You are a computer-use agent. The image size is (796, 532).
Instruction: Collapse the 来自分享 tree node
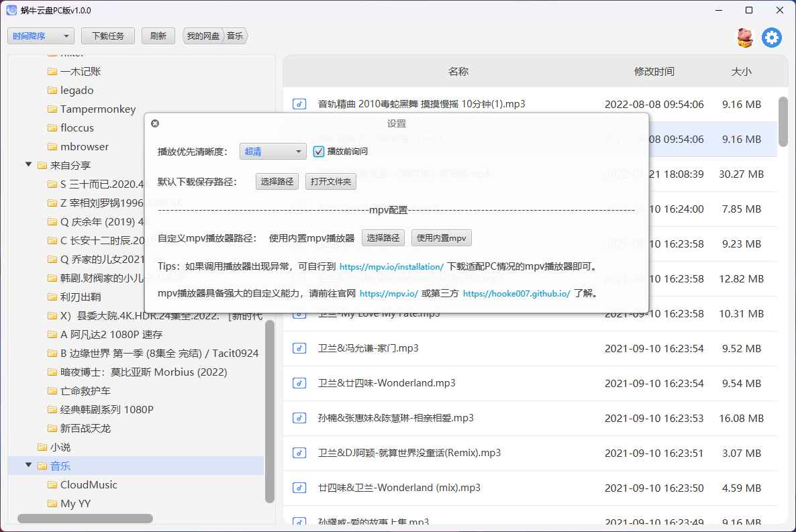[28, 164]
